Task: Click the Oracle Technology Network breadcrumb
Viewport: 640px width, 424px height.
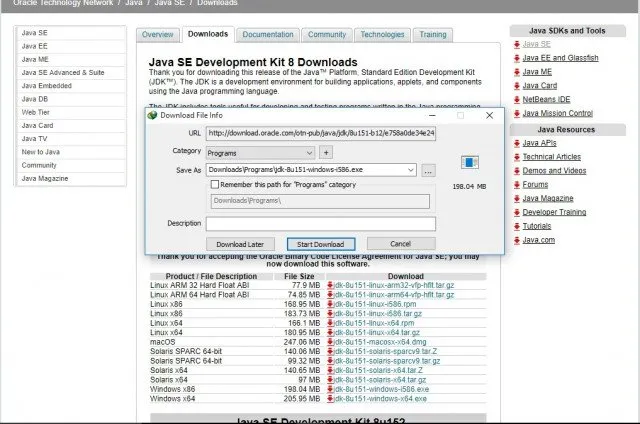Action: [x=63, y=3]
